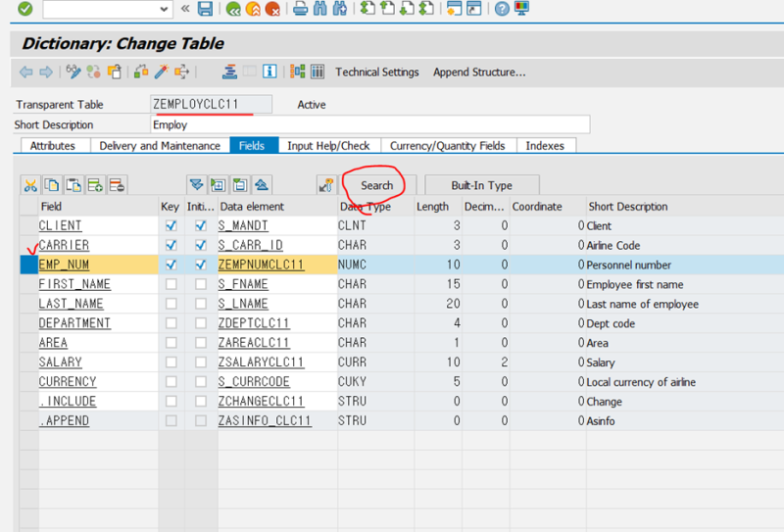Check Initial values checkbox for LAST_NAME
Image resolution: width=784 pixels, height=532 pixels.
click(x=201, y=304)
